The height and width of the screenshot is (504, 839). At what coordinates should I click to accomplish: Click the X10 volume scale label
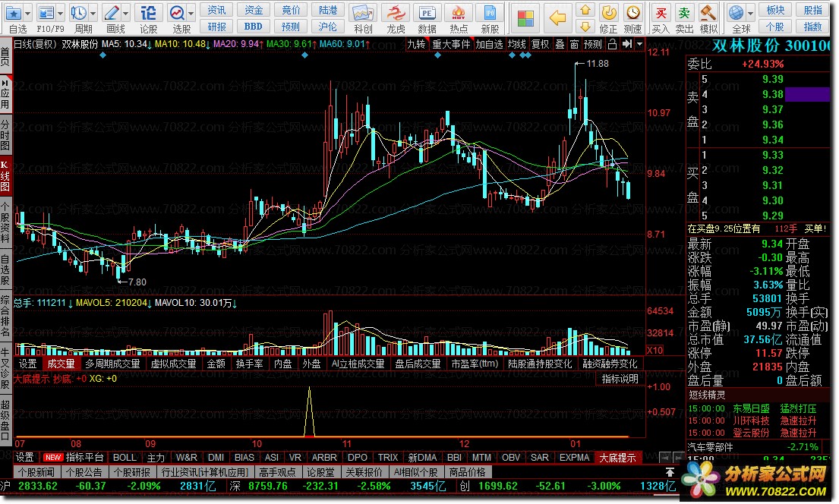(x=655, y=351)
